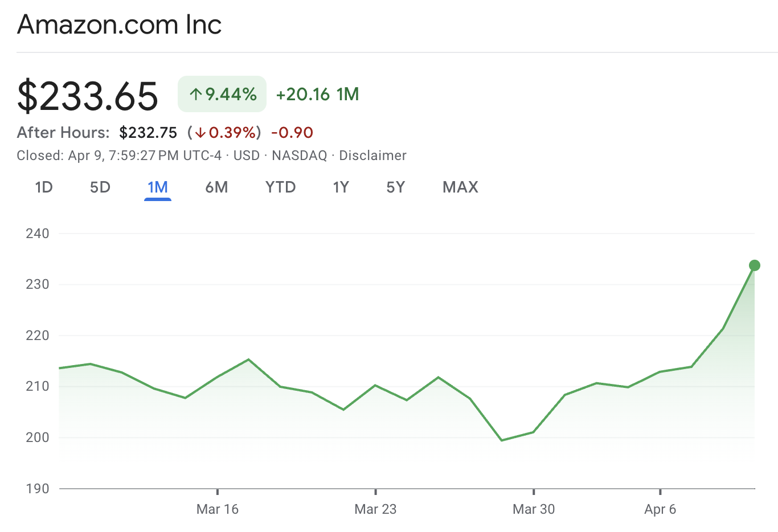This screenshot has width=778, height=532.
Task: Select the 1Y timeframe
Action: tap(341, 187)
